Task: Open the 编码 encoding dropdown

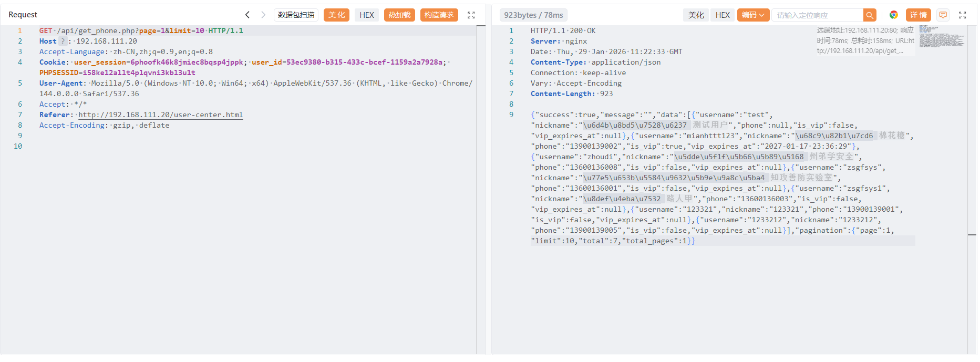Action: [753, 15]
